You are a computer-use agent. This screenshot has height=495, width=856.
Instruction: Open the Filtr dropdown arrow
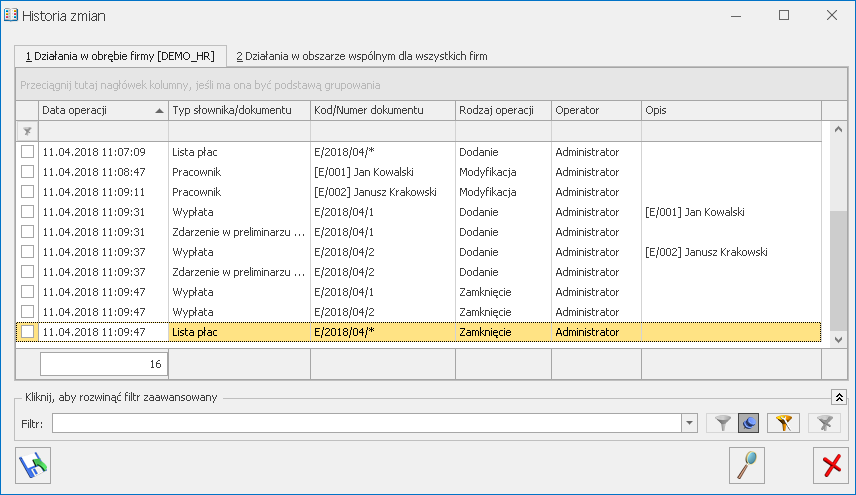tap(689, 423)
